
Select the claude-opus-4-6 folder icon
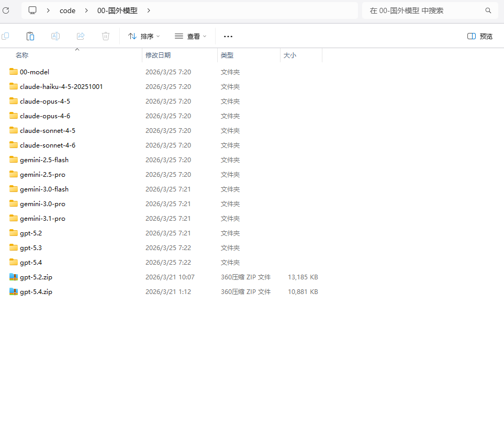[x=14, y=116]
